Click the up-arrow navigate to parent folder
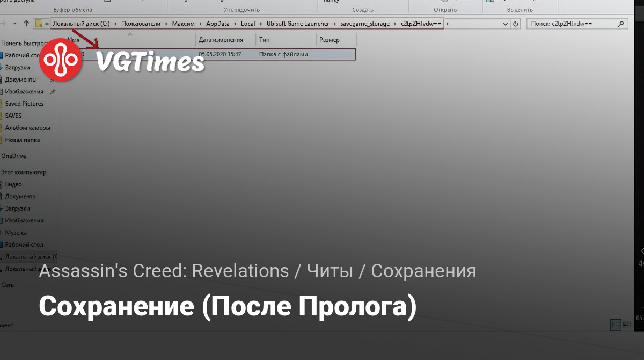 [26, 24]
